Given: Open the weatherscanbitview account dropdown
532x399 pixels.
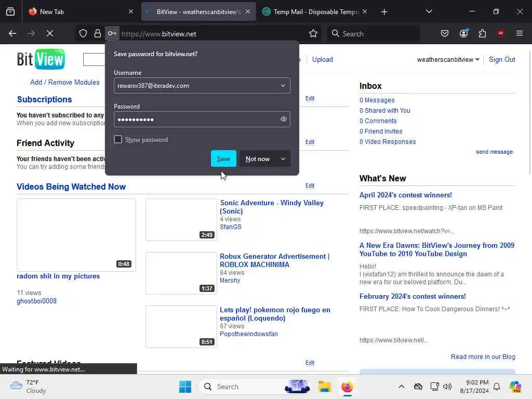Looking at the screenshot, I should click(x=448, y=59).
